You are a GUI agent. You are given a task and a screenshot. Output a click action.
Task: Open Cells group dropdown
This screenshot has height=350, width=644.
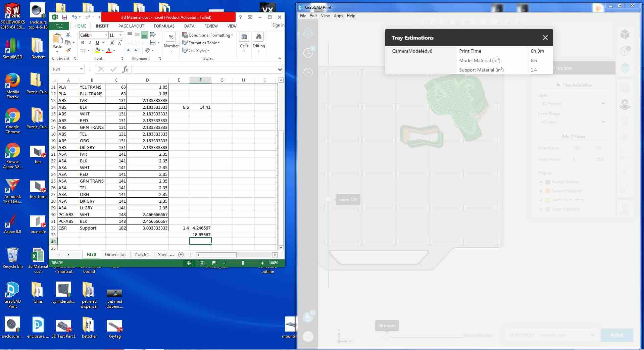pyautogui.click(x=244, y=43)
